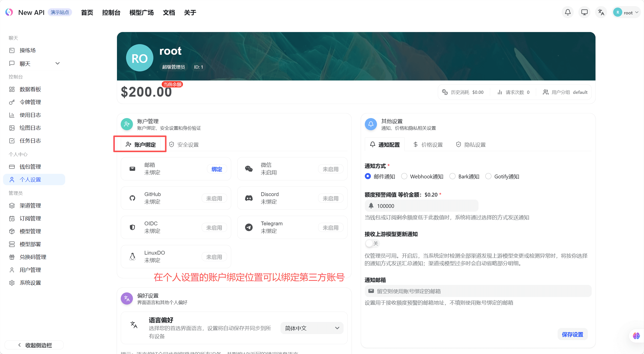
Task: Open the language switcher icon
Action: (x=601, y=12)
